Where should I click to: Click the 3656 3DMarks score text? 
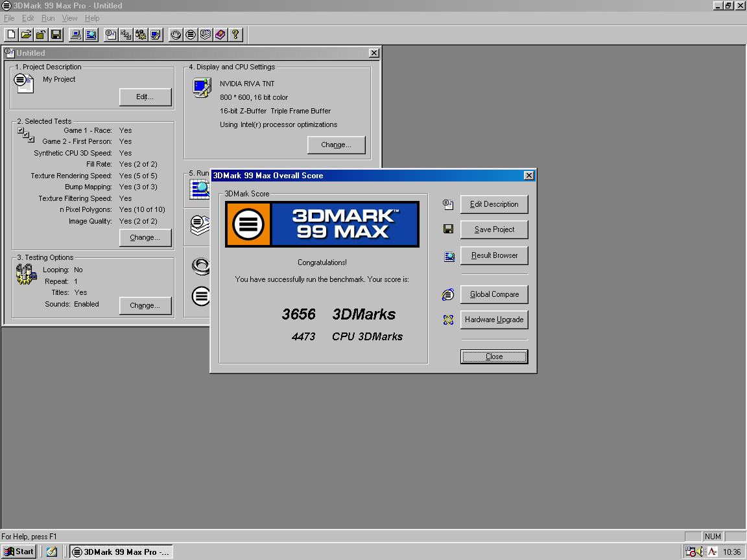coord(338,314)
